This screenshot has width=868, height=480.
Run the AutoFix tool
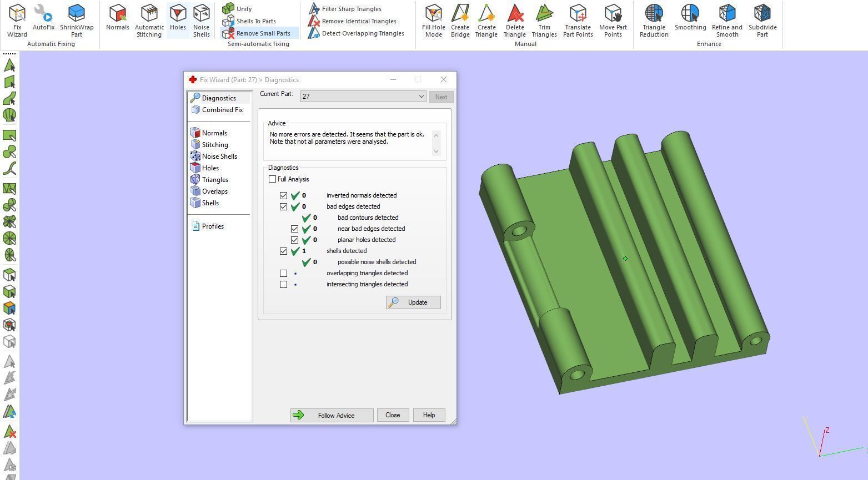43,17
